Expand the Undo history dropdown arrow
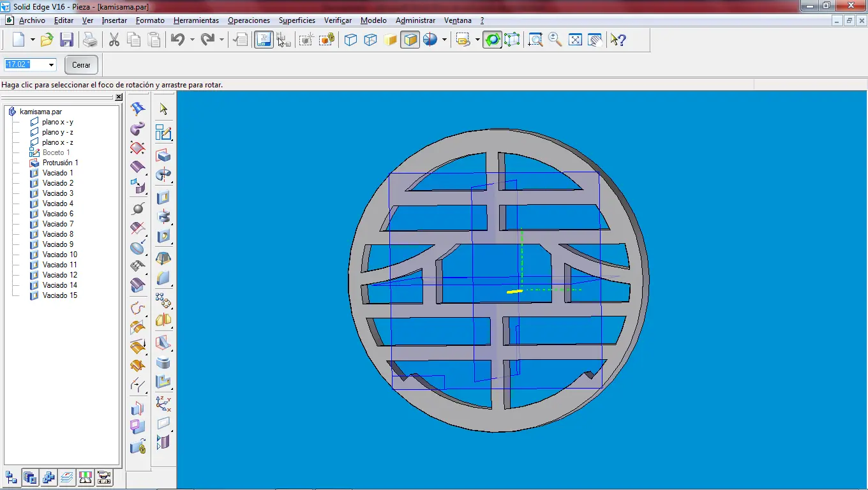This screenshot has width=868, height=490. pyautogui.click(x=192, y=40)
